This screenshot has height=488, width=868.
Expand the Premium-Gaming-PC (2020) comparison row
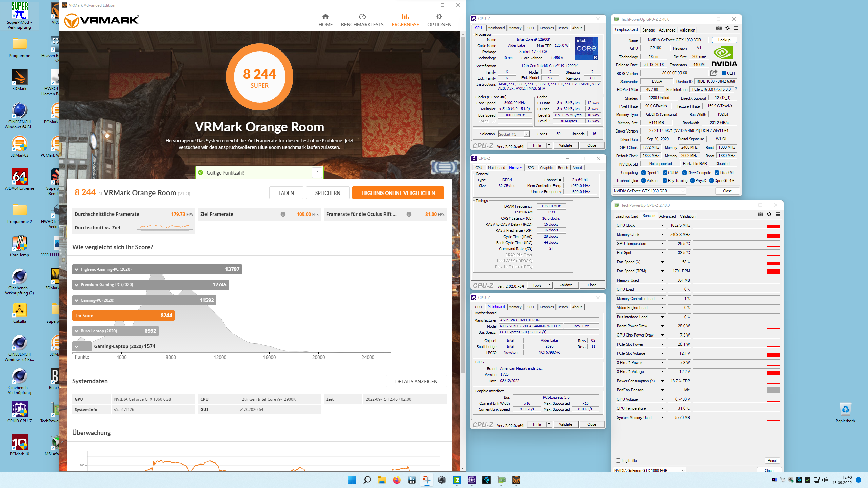point(151,285)
